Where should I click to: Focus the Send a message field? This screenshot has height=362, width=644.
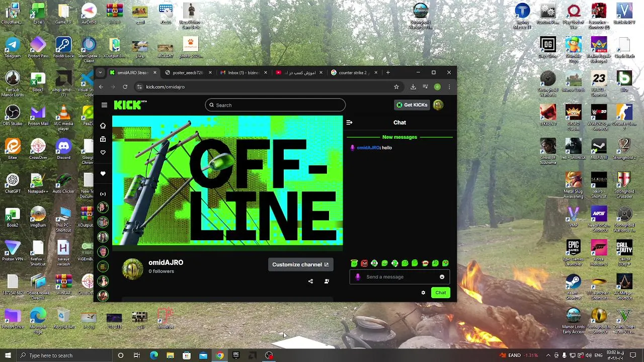[399, 277]
